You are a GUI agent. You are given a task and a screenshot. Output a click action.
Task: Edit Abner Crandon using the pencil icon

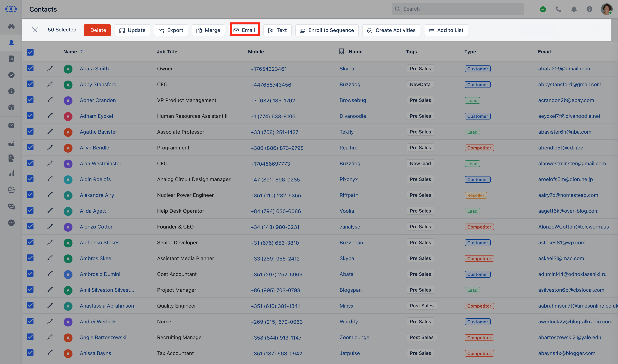point(50,100)
